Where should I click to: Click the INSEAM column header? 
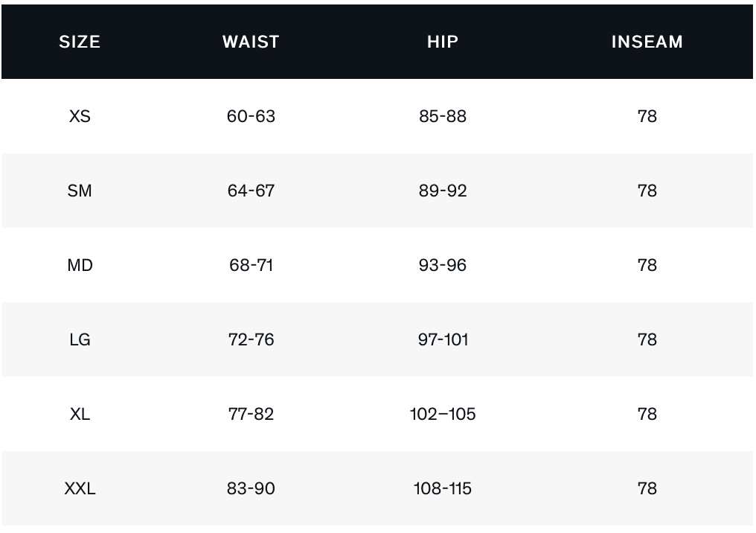tap(647, 42)
